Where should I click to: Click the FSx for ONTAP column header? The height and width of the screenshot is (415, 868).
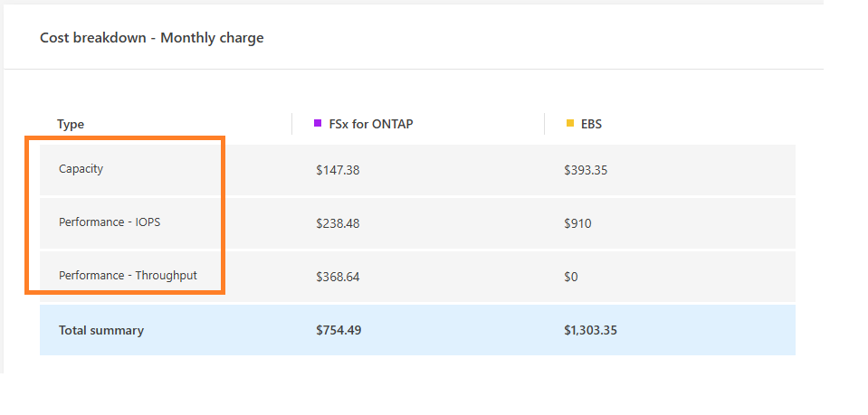pyautogui.click(x=369, y=124)
